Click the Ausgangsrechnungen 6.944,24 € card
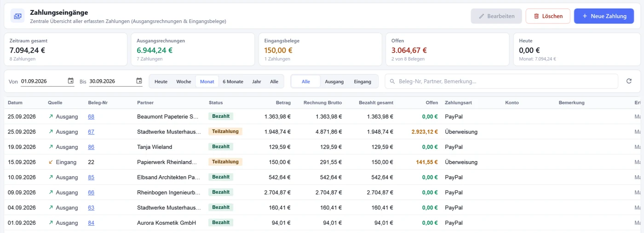Viewport: 644px width, 233px height. point(192,49)
